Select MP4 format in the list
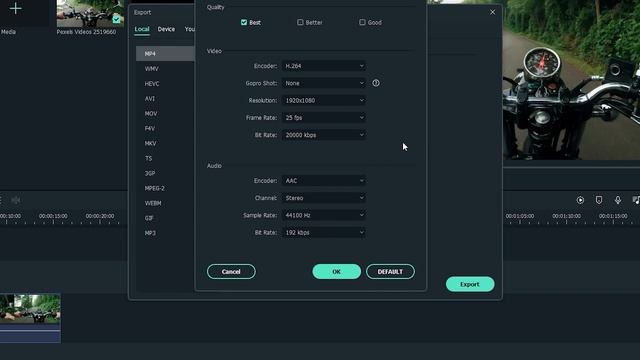The height and width of the screenshot is (360, 640). pos(165,53)
